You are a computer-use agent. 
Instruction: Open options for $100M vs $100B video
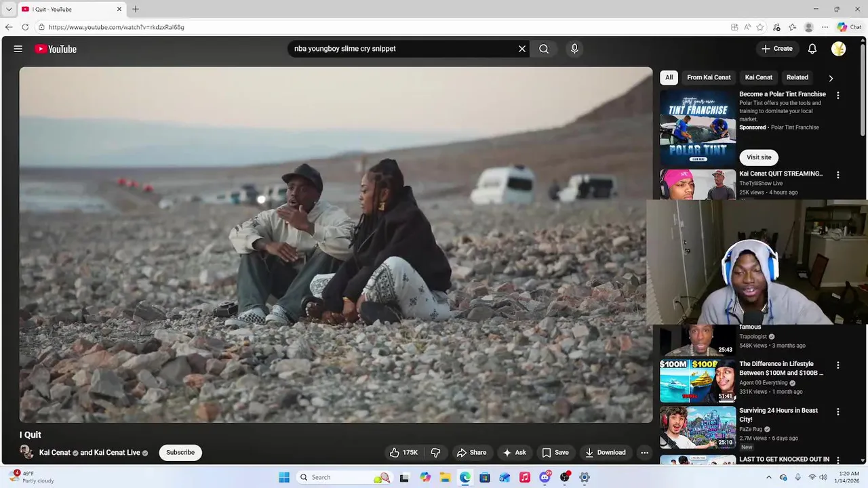point(838,365)
